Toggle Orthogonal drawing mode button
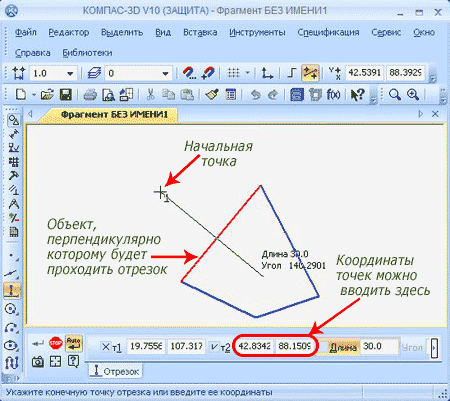Screen dimensions: 450x401 pos(291,73)
